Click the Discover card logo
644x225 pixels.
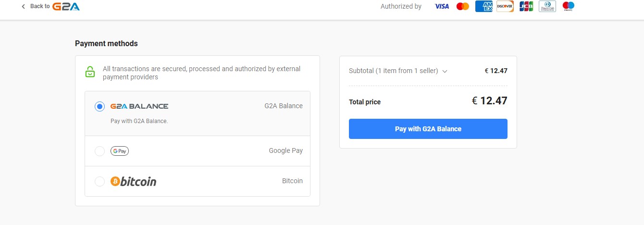click(x=505, y=6)
